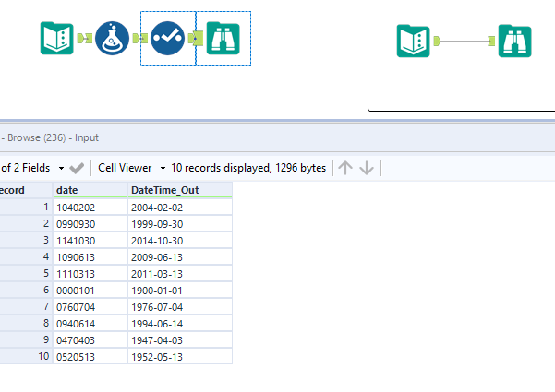Select record row number 5

coord(26,273)
